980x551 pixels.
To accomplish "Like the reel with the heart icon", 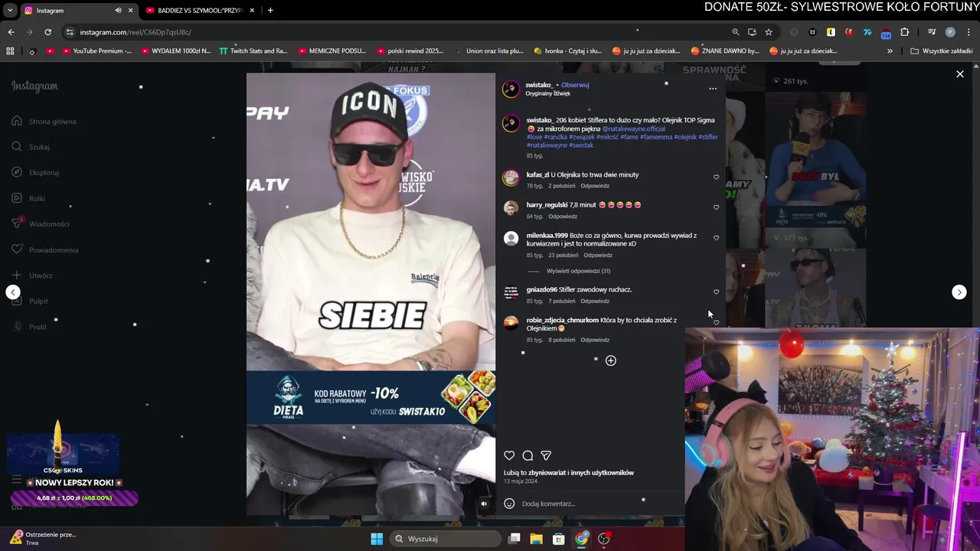I will [509, 455].
